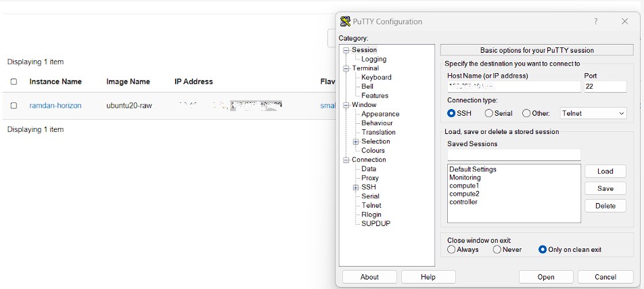Viewport: 644px width, 289px height.
Task: Click the Open button
Action: point(546,277)
